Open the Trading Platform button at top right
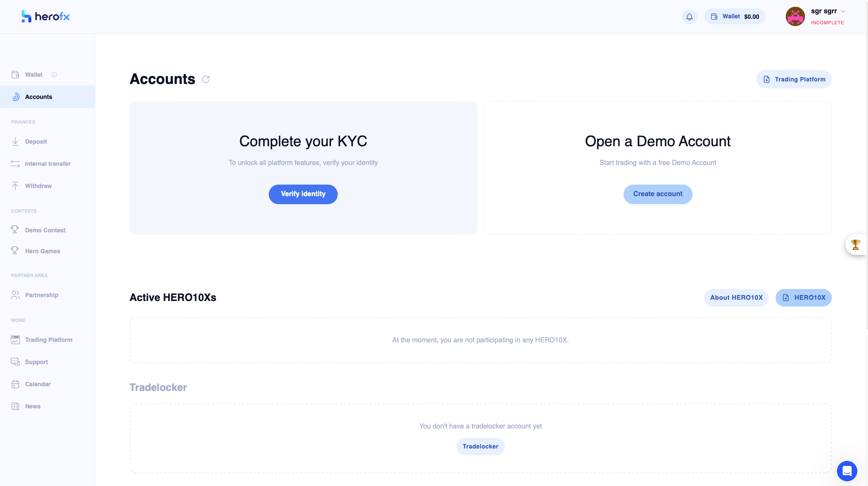Screen dimensions: 868x486 click(794, 79)
